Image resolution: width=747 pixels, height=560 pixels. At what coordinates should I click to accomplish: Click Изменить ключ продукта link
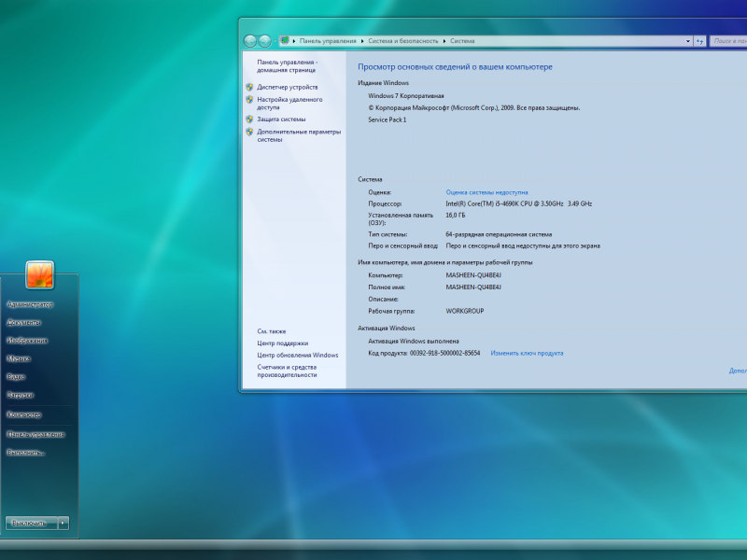527,354
